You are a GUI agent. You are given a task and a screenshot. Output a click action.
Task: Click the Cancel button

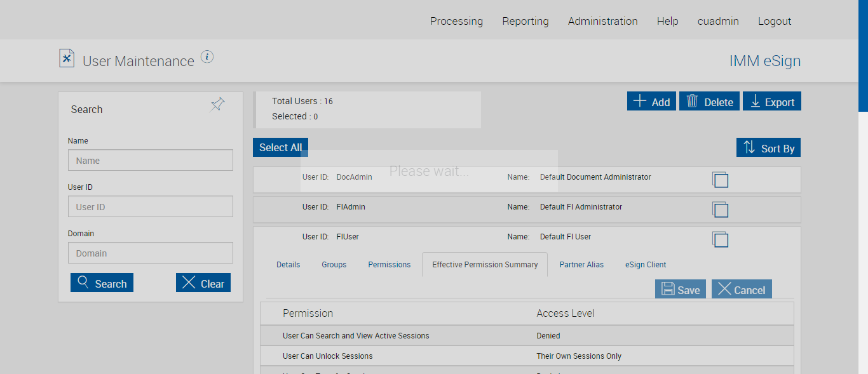[742, 289]
